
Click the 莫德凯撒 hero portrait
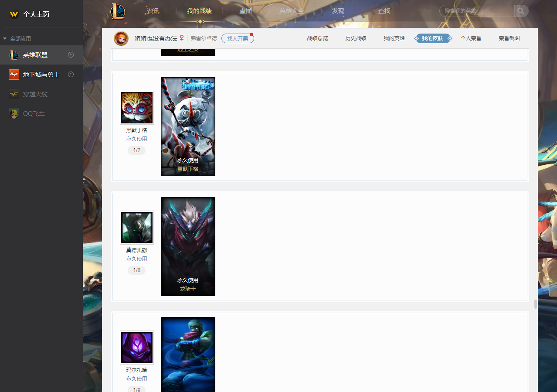[x=137, y=228]
